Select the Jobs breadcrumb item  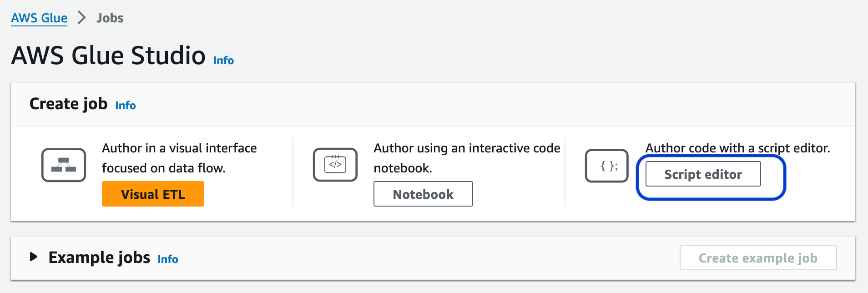pos(110,18)
